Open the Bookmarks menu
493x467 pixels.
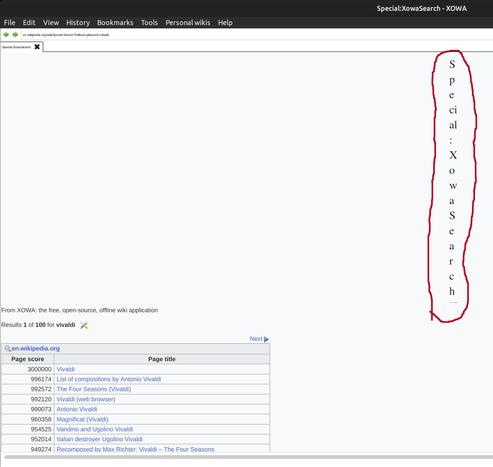pyautogui.click(x=115, y=23)
